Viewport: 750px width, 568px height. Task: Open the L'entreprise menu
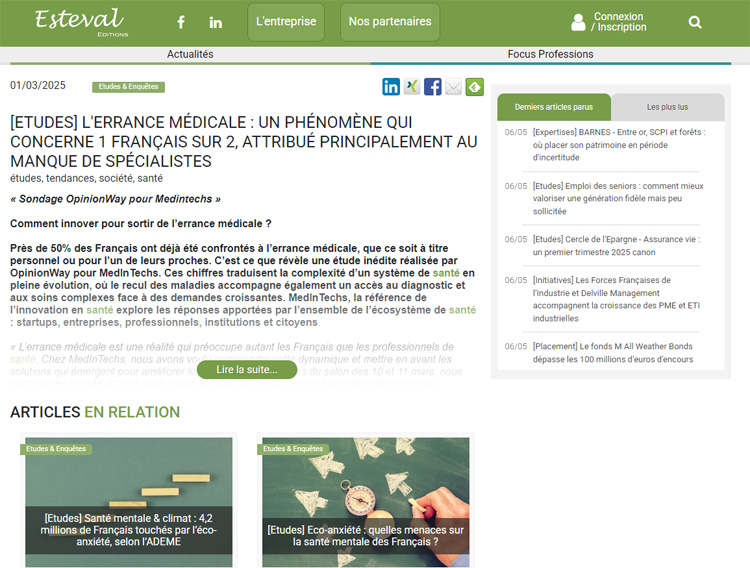click(286, 22)
